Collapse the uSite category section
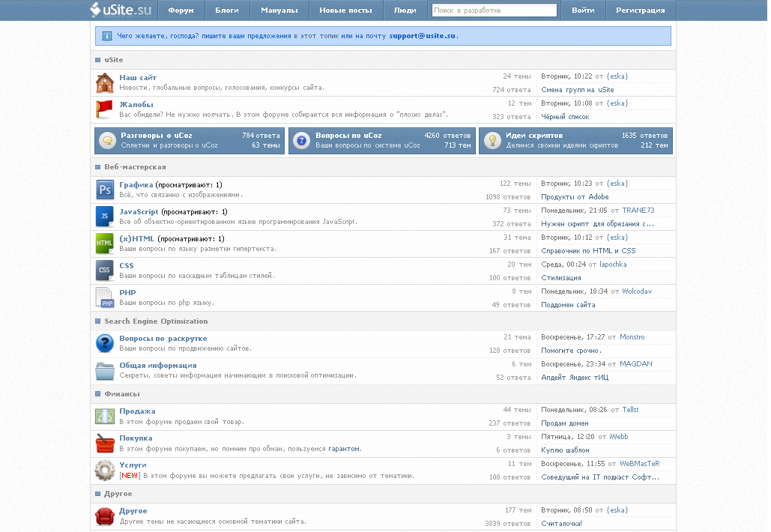771x532 pixels. (x=98, y=60)
